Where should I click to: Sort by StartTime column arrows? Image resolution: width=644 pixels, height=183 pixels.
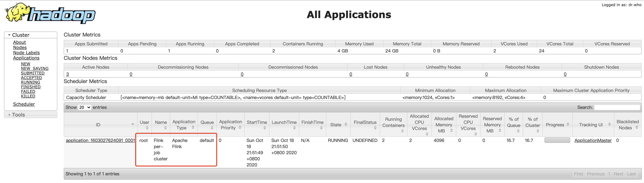(x=264, y=128)
